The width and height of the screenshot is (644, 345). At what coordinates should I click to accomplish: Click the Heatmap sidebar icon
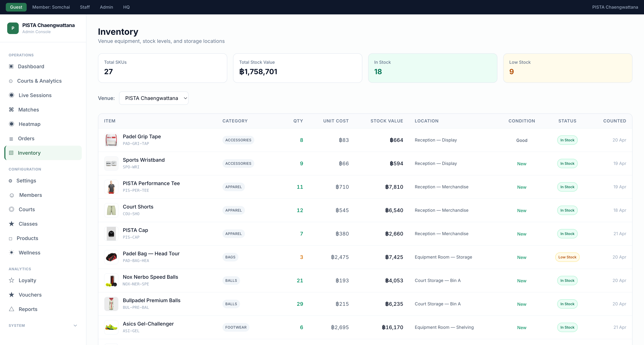(12, 124)
